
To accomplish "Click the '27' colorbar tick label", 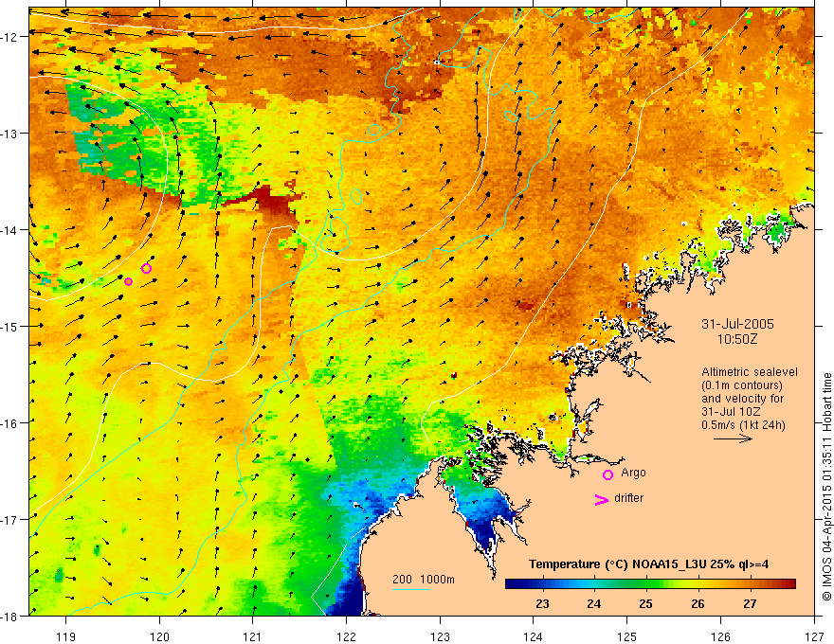I will 750,604.
